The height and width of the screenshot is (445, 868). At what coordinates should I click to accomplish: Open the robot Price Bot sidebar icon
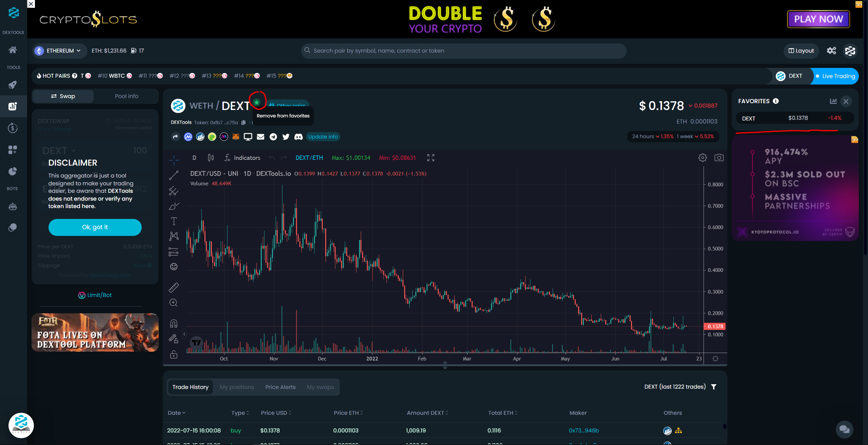13,206
